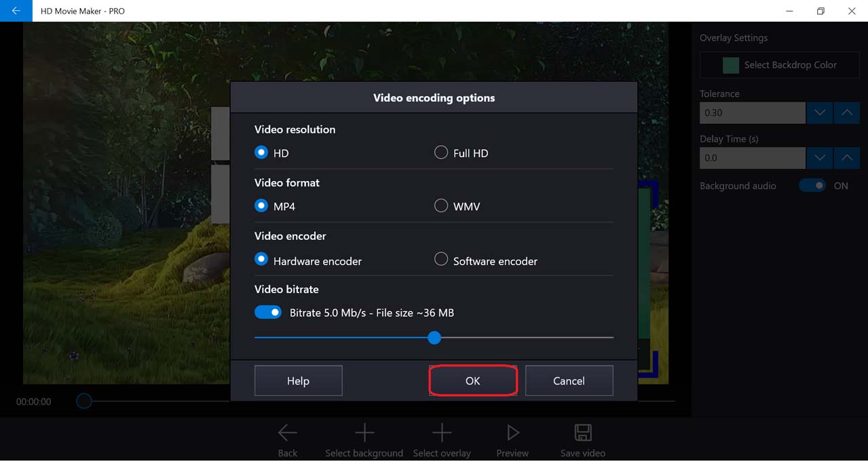Choose the WMV video format

[x=441, y=206]
